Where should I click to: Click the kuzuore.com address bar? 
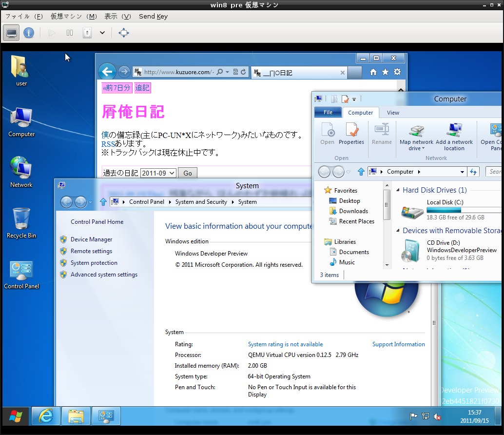coord(178,72)
